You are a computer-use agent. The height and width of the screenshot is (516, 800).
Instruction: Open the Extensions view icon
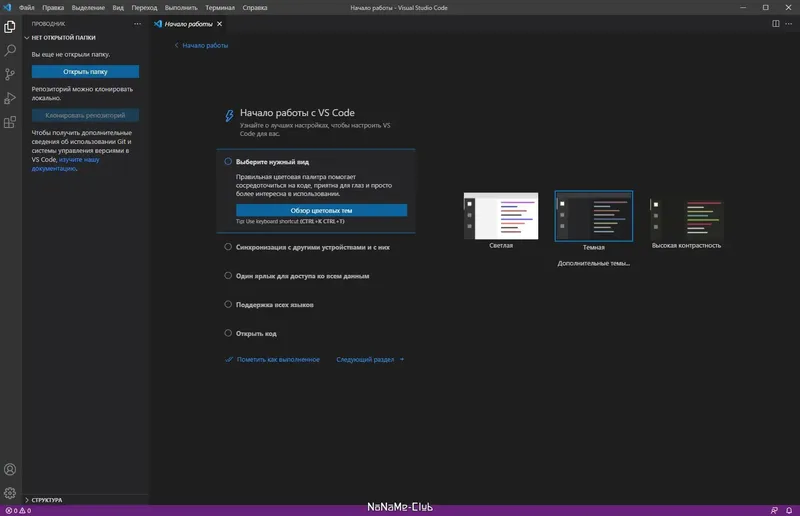pyautogui.click(x=10, y=122)
